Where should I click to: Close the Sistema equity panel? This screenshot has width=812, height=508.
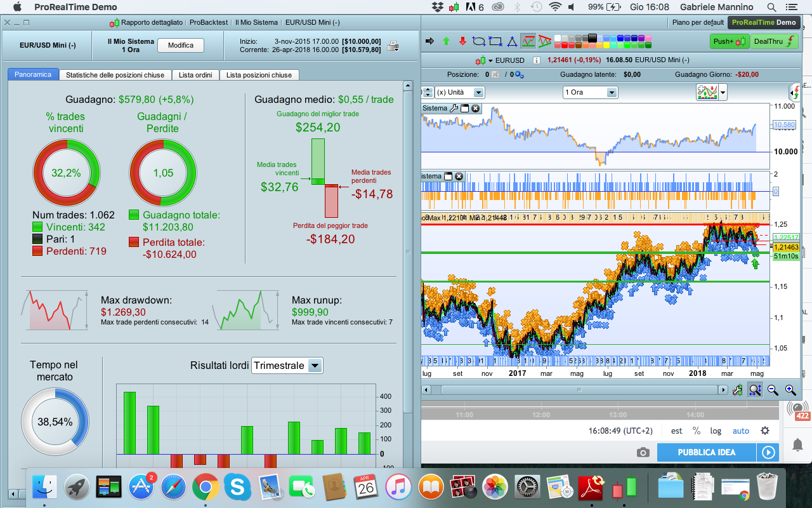(x=475, y=108)
